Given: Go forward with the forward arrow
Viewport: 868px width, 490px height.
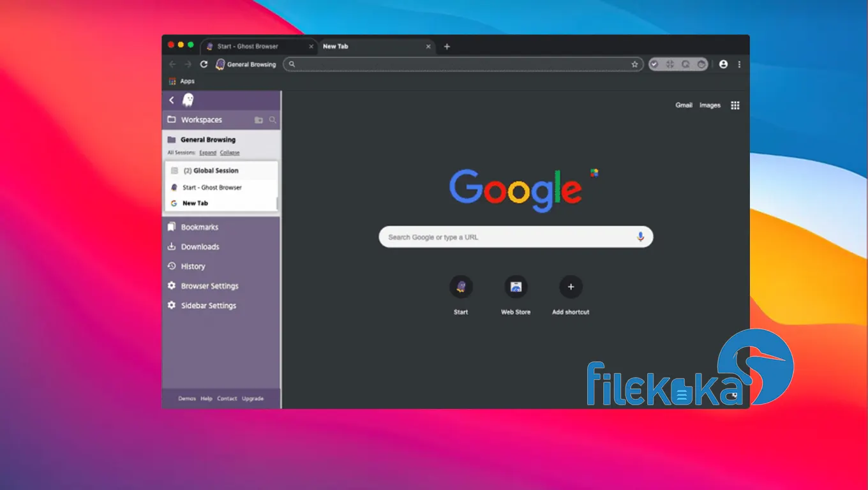Looking at the screenshot, I should [x=188, y=64].
